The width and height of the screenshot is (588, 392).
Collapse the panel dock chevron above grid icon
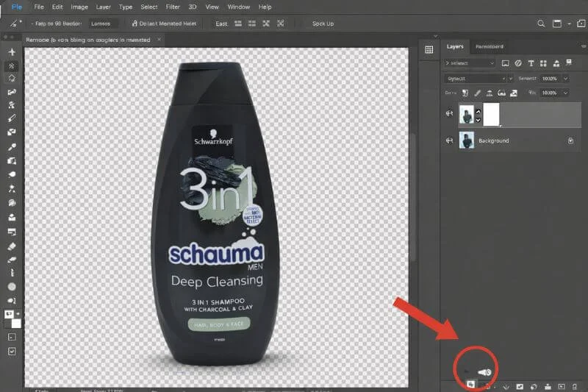click(x=435, y=36)
